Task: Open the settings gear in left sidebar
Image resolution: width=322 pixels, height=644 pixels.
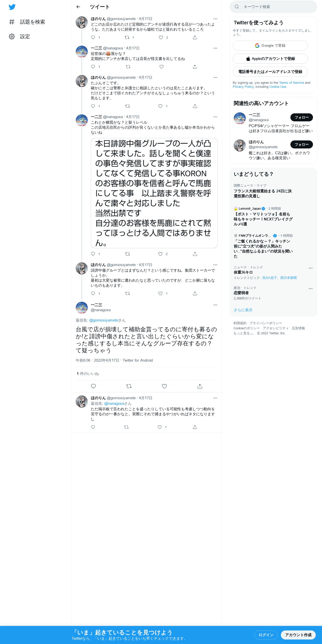Action: (x=12, y=37)
